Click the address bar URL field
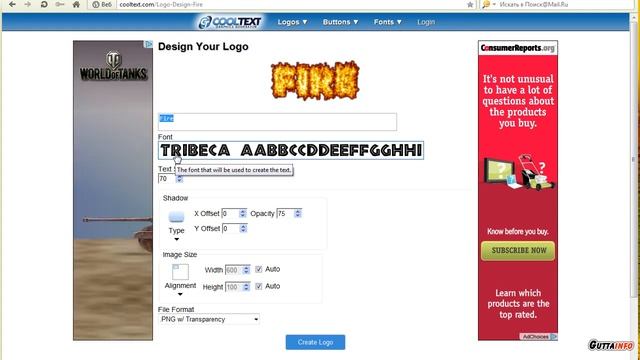The image size is (640, 360). 291,4
